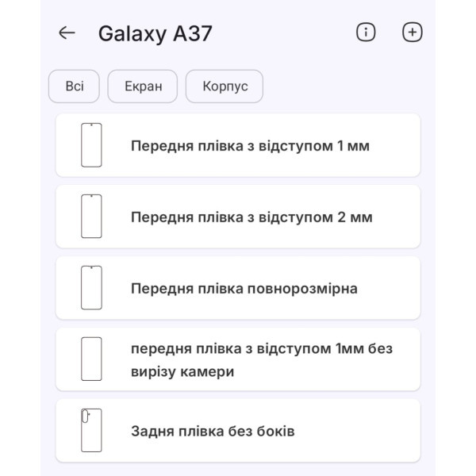This screenshot has height=476, width=476.
Task: Tap the add plus icon
Action: [x=413, y=33]
